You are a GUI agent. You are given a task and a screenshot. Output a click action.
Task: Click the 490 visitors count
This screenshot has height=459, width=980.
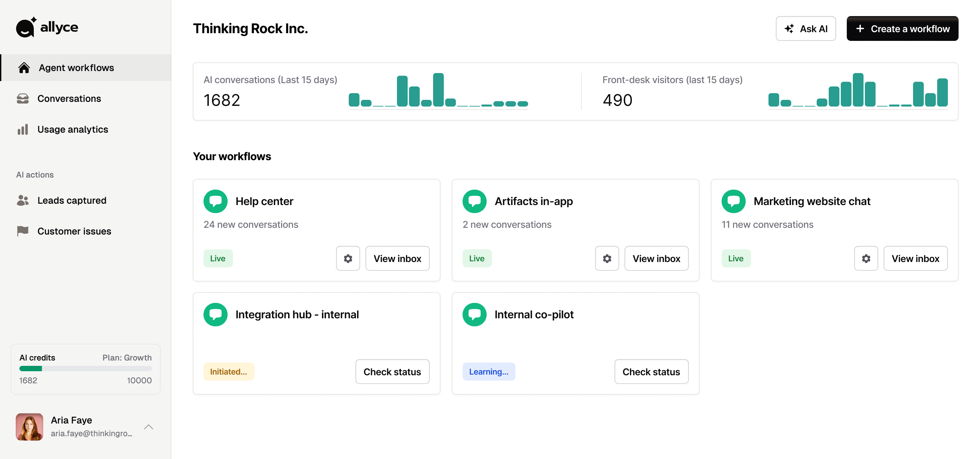[618, 100]
